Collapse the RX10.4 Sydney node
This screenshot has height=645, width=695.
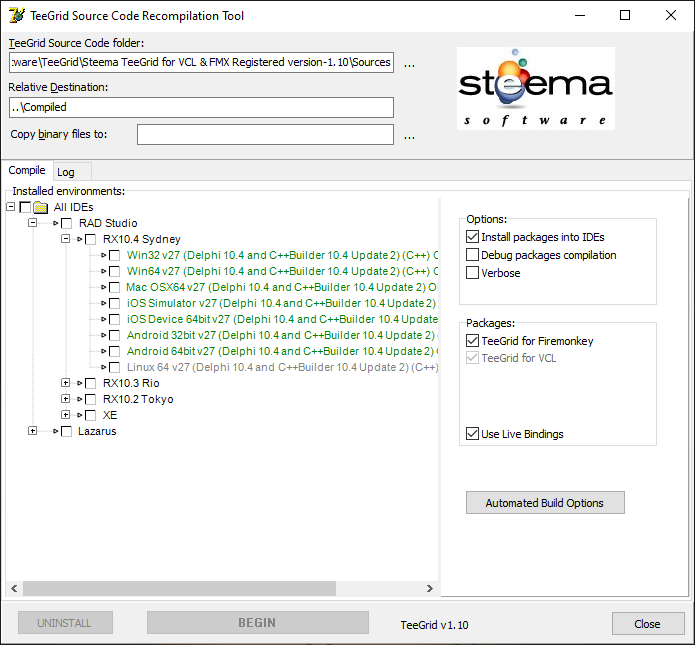[x=65, y=238]
